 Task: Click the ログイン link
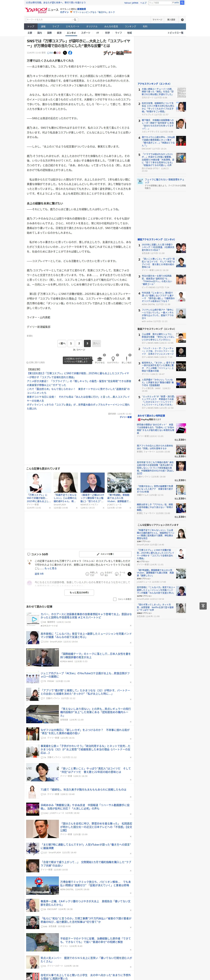64,12
